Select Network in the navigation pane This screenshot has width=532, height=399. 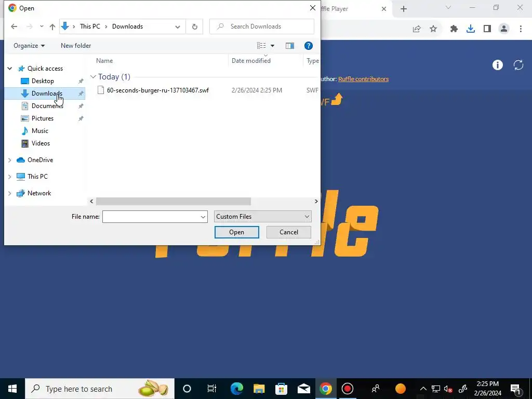coord(39,193)
